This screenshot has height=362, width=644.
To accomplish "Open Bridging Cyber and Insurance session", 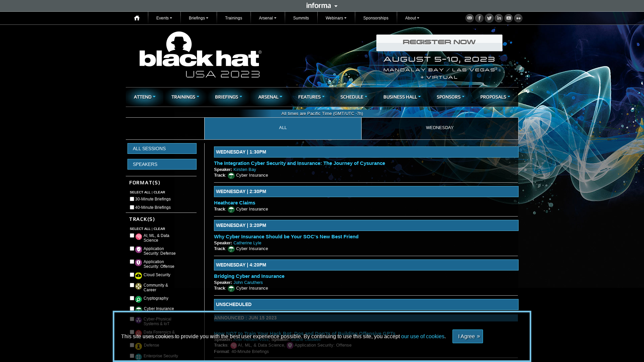I will click(249, 276).
